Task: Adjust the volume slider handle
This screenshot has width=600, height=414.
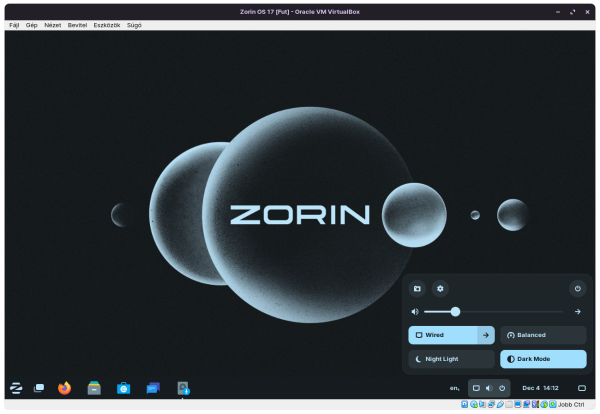Action: click(x=455, y=312)
